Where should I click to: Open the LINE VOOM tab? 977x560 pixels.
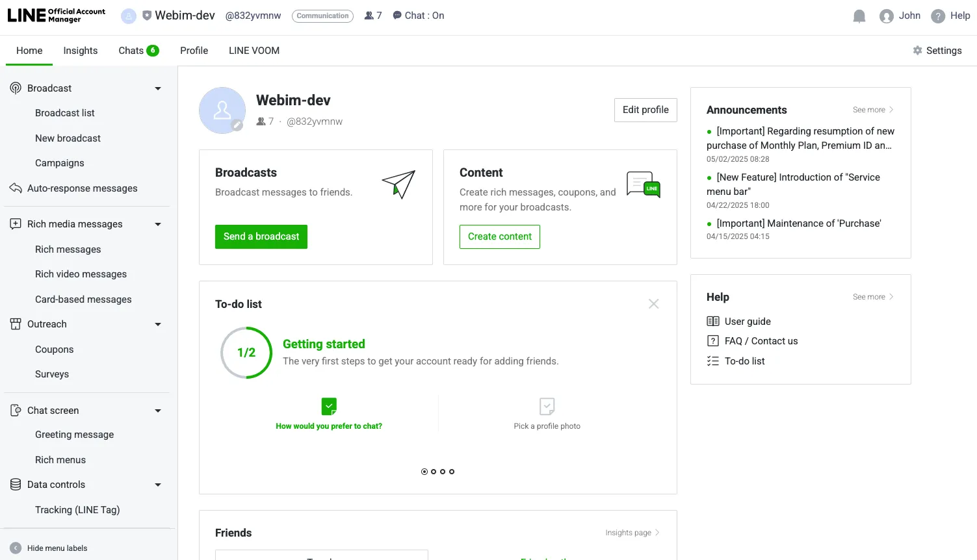pyautogui.click(x=254, y=51)
